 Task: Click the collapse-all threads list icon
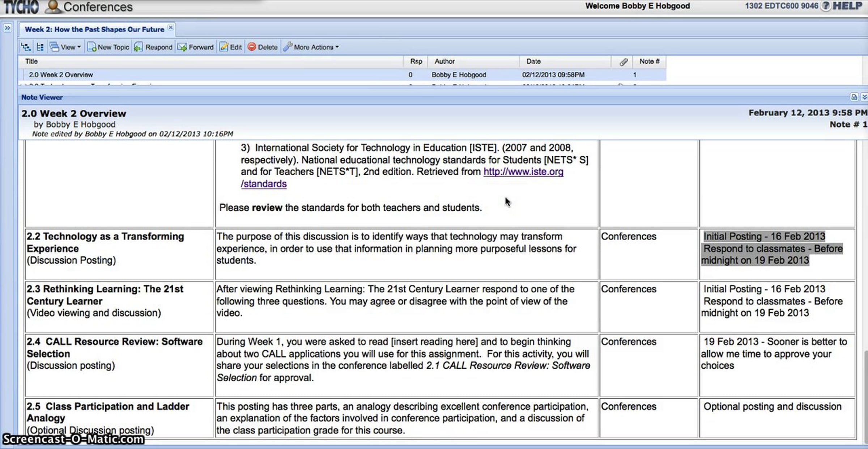40,47
